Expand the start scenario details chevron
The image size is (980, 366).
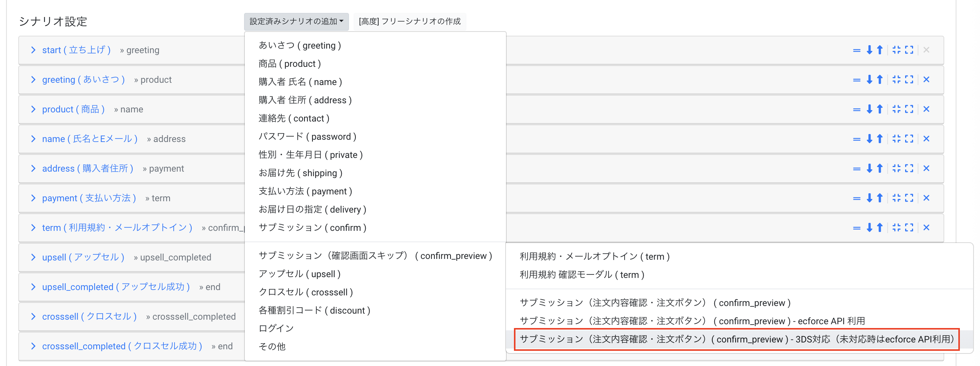[x=33, y=50]
